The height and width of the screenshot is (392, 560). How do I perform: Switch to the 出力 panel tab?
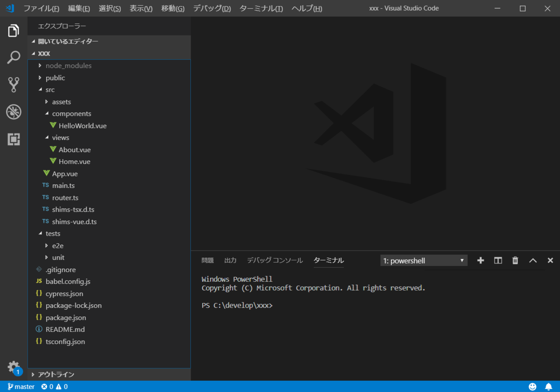pos(230,260)
